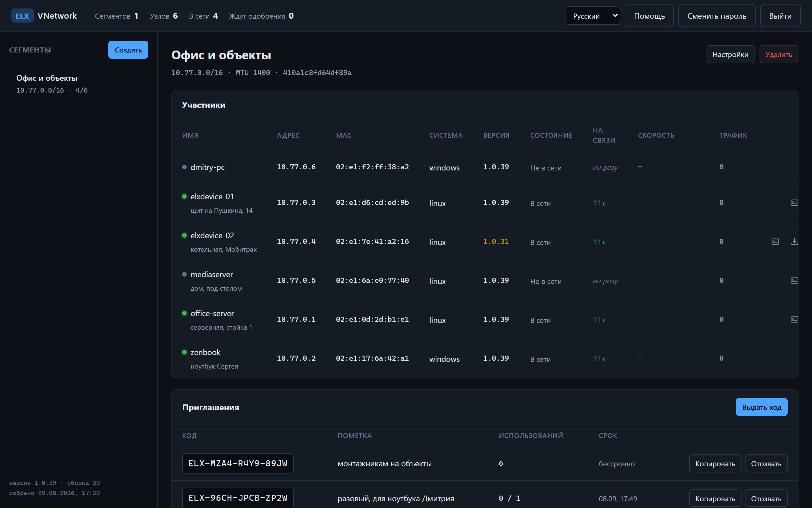The image size is (812, 508).
Task: Click the VNetwork title
Action: pyautogui.click(x=57, y=16)
